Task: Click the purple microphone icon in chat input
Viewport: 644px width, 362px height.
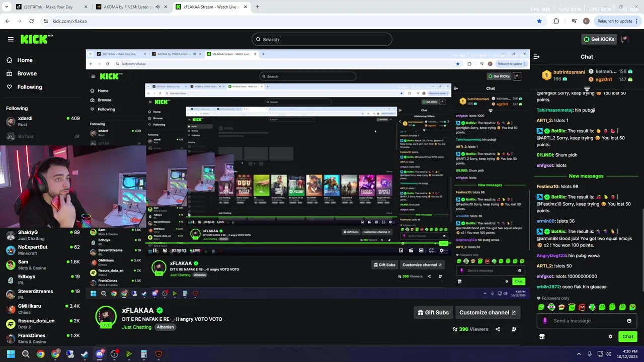Action: click(545, 321)
